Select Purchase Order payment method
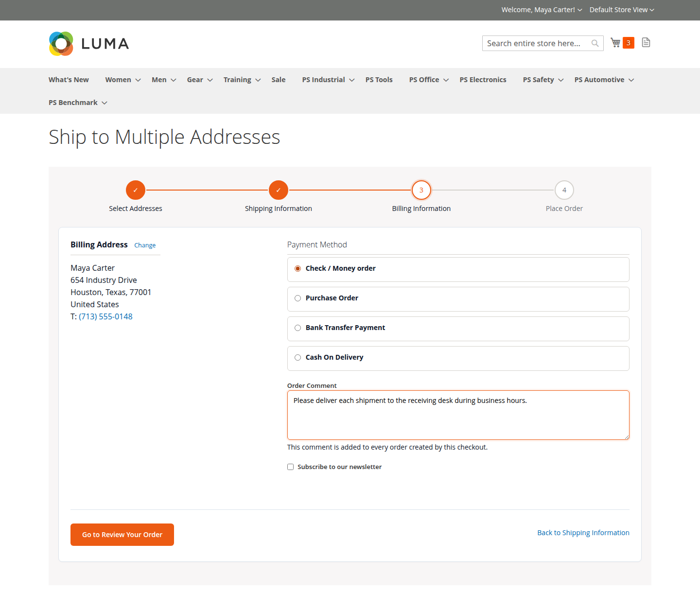Image resolution: width=700 pixels, height=593 pixels. (x=298, y=298)
